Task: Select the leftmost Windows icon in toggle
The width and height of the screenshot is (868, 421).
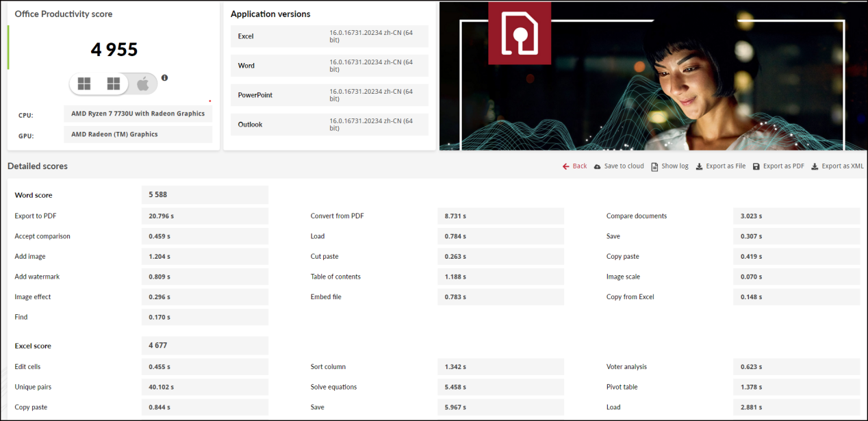Action: tap(84, 84)
